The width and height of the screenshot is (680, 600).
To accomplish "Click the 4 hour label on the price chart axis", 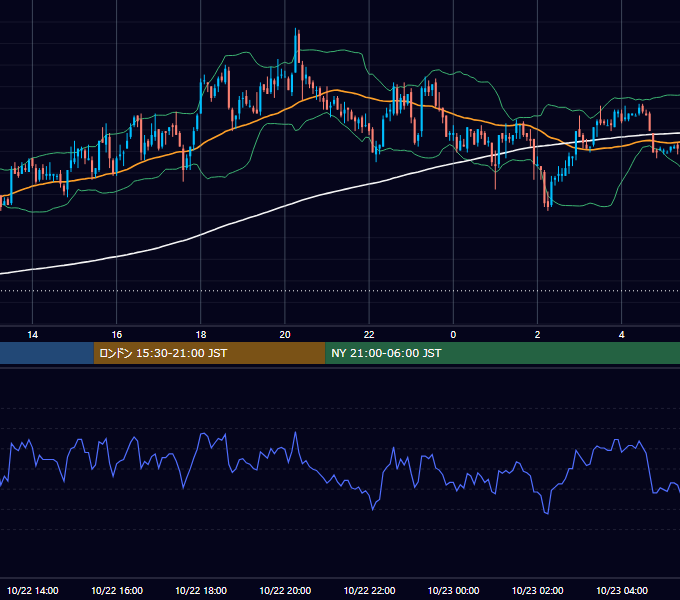I will [x=621, y=335].
